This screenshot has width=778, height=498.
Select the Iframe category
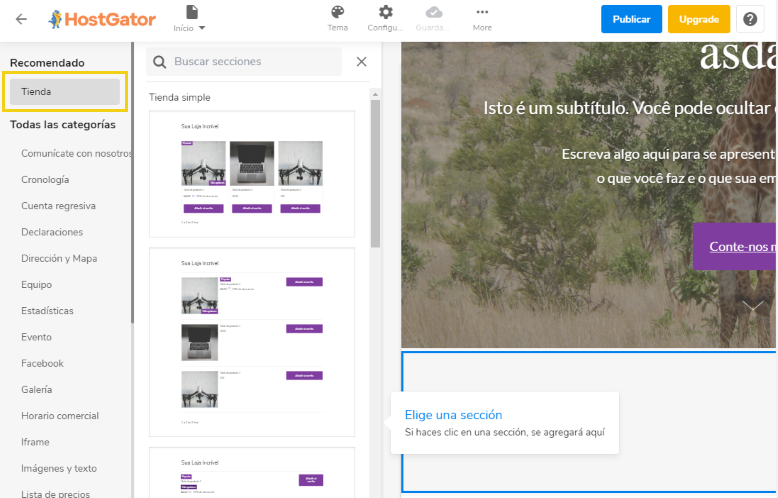tap(35, 442)
